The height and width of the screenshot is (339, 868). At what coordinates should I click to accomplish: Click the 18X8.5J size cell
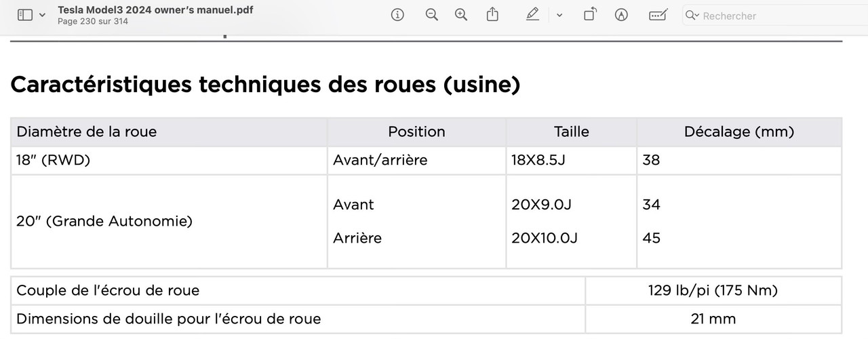(538, 161)
